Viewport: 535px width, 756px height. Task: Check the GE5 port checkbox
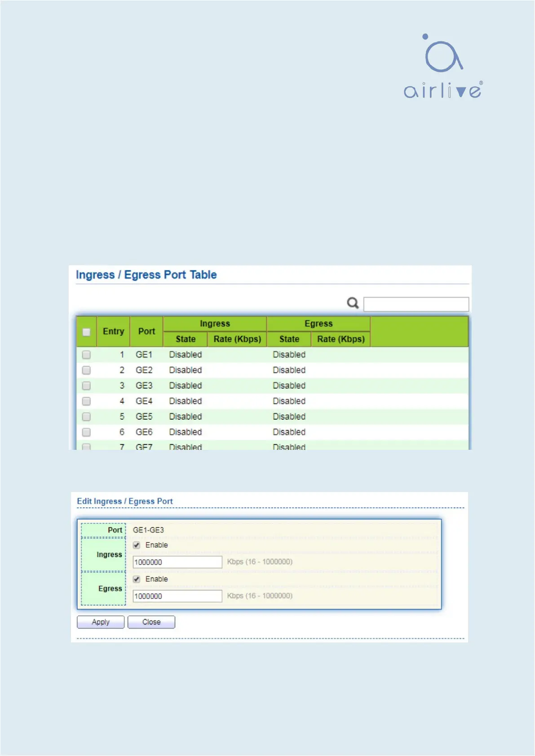[86, 417]
